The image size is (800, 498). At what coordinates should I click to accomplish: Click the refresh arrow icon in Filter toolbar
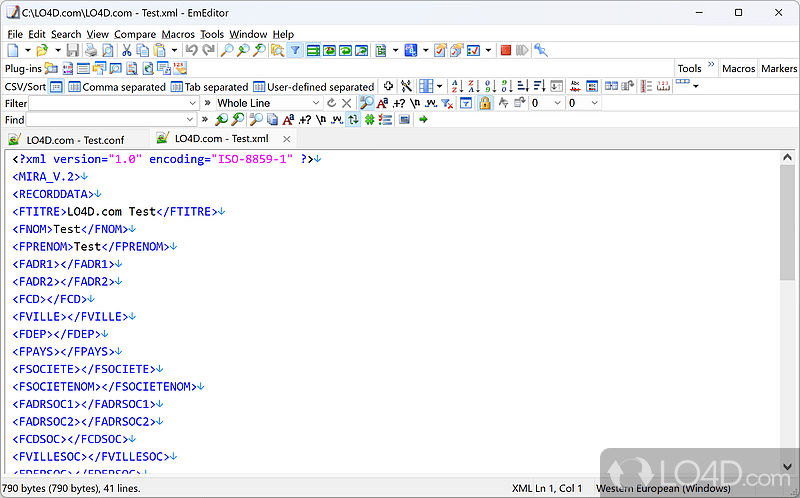click(x=332, y=103)
